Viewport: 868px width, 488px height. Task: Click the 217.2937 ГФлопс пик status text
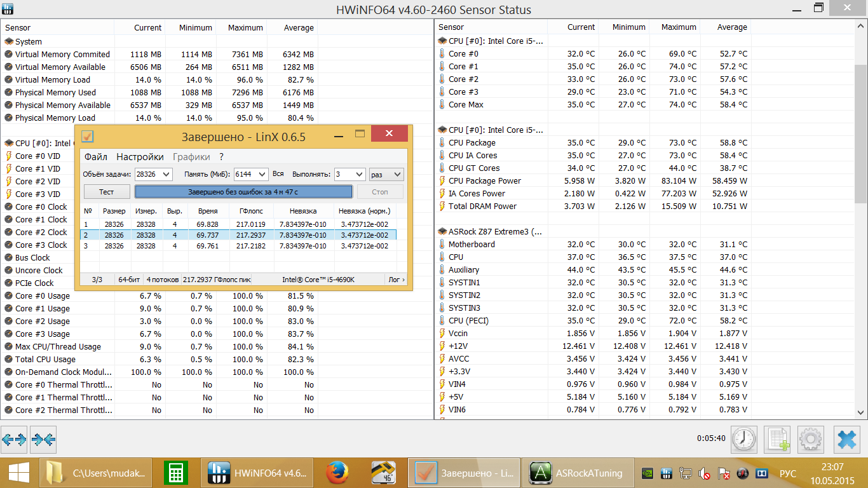pos(217,280)
